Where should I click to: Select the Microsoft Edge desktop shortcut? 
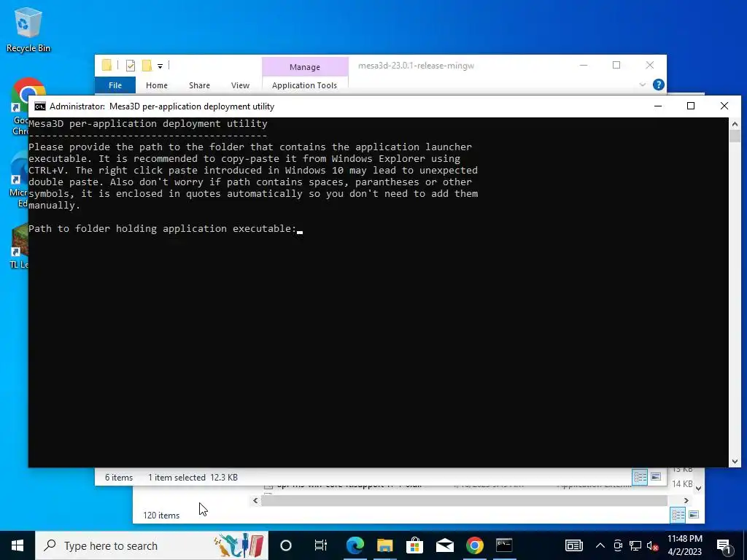point(20,180)
